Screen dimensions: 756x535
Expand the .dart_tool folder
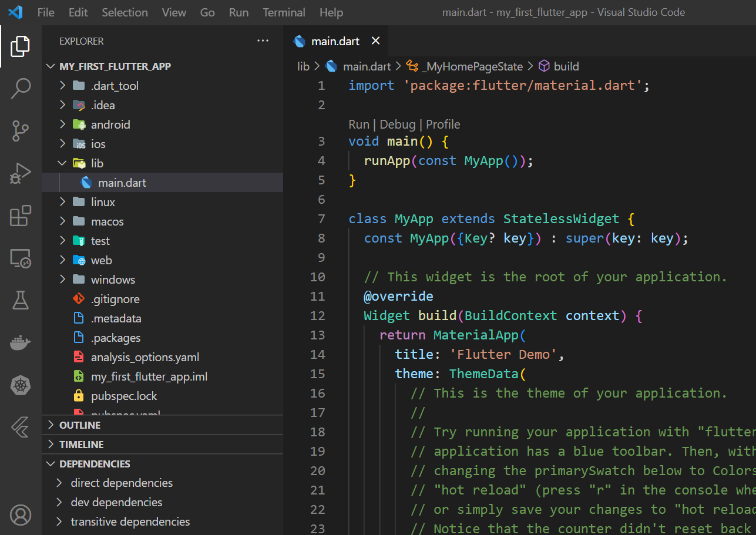(x=62, y=86)
